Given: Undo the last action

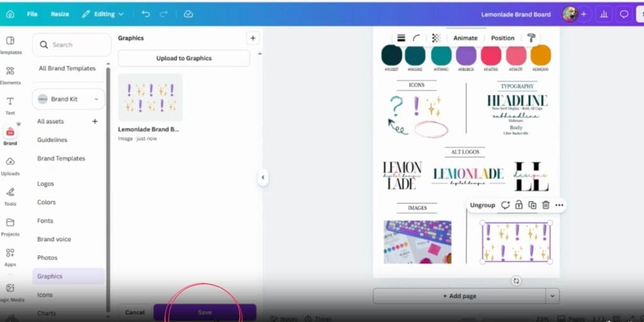Looking at the screenshot, I should click(146, 14).
